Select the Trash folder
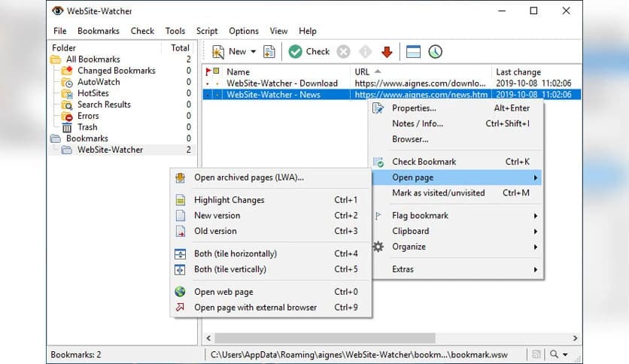This screenshot has width=629, height=364. (87, 127)
